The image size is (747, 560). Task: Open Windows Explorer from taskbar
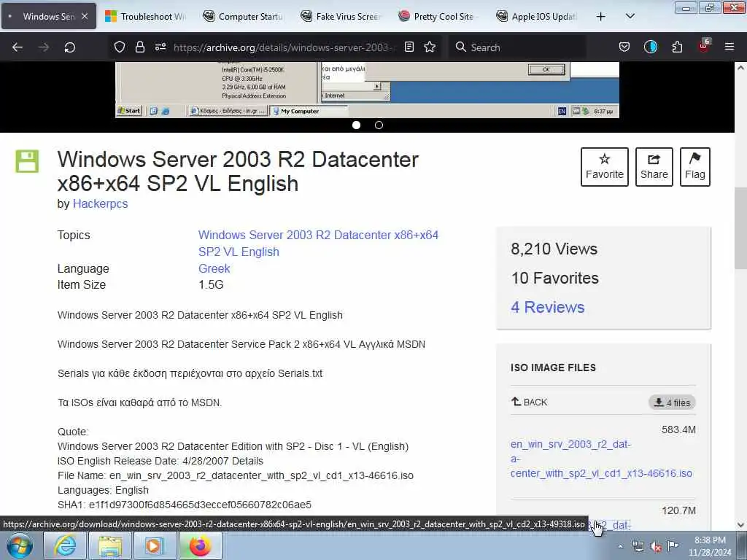pyautogui.click(x=110, y=545)
